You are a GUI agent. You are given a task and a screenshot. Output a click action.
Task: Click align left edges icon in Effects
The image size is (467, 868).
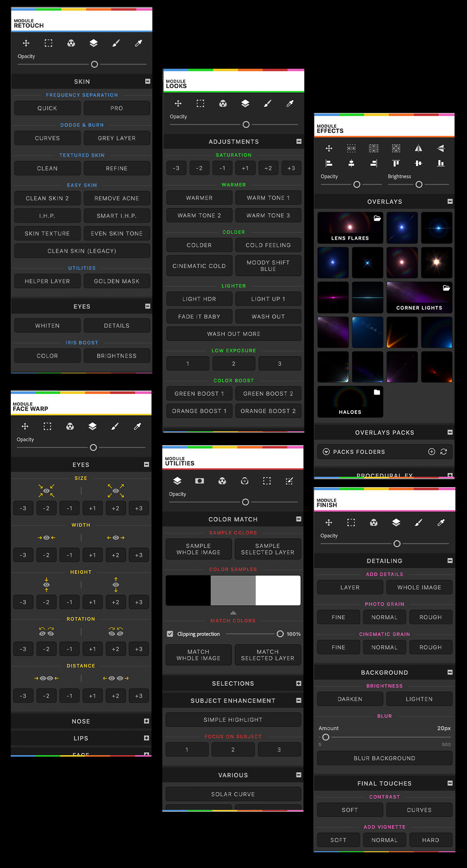click(329, 164)
